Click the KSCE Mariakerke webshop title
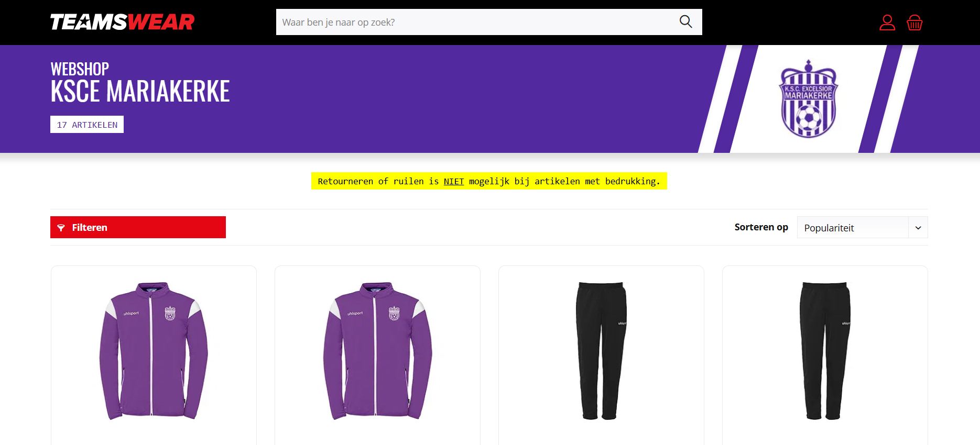Viewport: 980px width, 445px height. point(140,92)
